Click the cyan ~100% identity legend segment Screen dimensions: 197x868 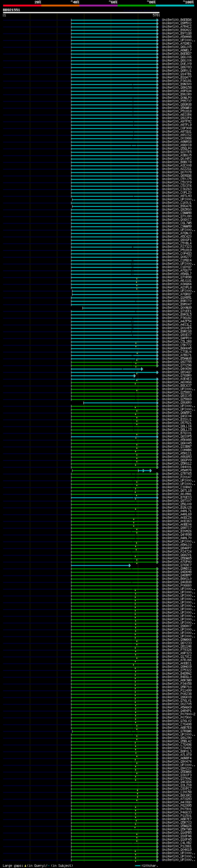175,6
